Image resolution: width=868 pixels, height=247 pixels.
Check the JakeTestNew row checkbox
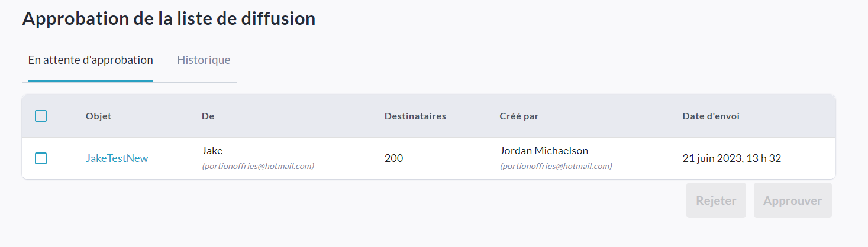pyautogui.click(x=41, y=158)
